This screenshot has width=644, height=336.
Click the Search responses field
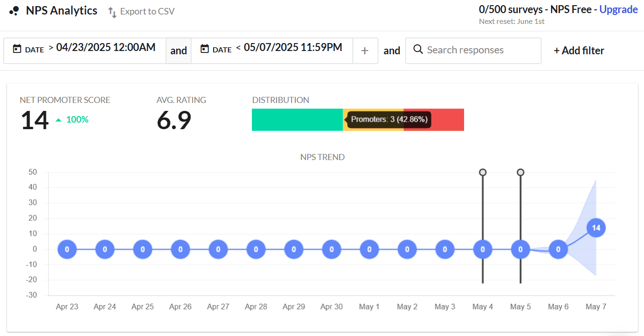coord(473,51)
